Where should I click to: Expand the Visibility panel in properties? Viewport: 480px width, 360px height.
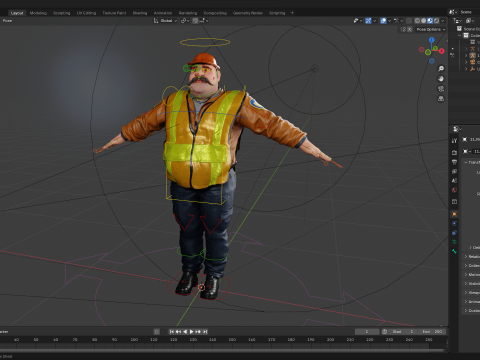click(x=472, y=283)
